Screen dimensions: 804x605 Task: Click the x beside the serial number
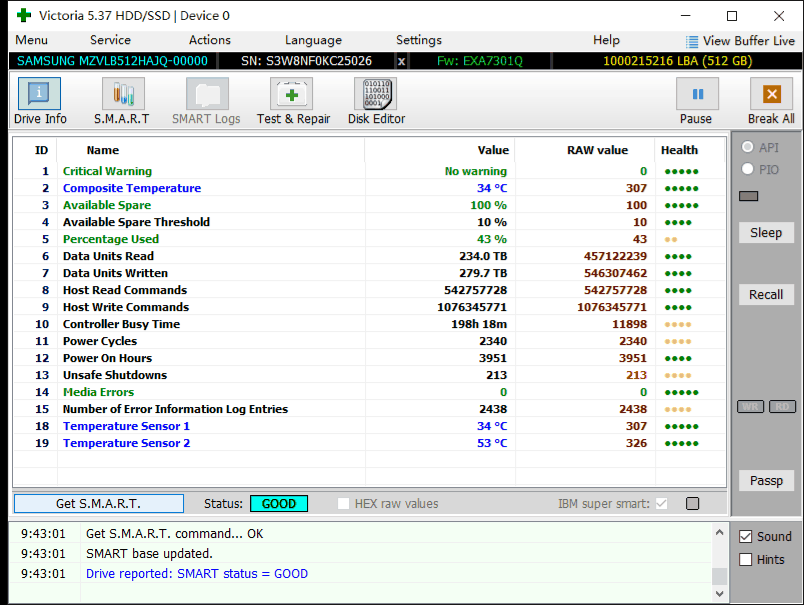click(401, 62)
